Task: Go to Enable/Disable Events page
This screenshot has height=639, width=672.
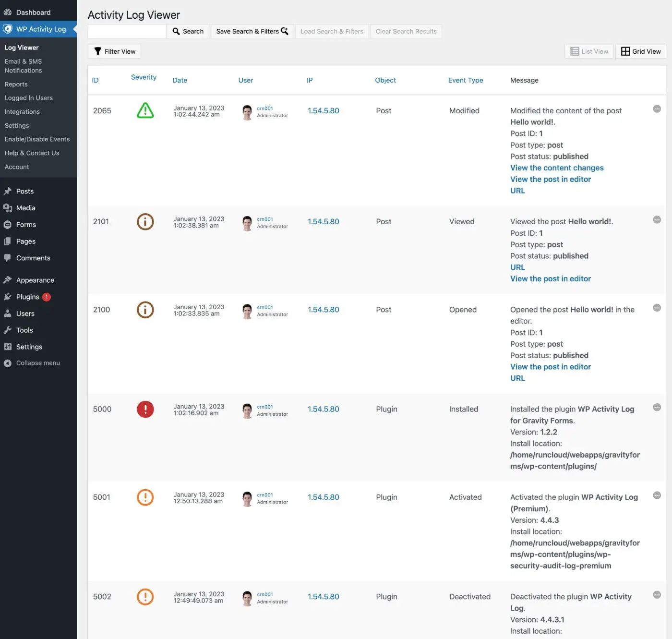Action: (37, 139)
